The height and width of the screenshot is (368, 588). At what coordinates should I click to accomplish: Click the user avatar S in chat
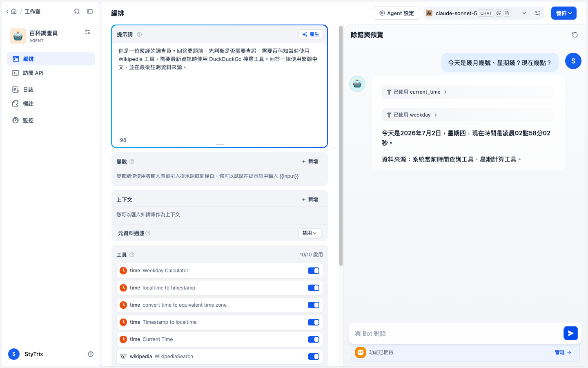click(x=573, y=61)
